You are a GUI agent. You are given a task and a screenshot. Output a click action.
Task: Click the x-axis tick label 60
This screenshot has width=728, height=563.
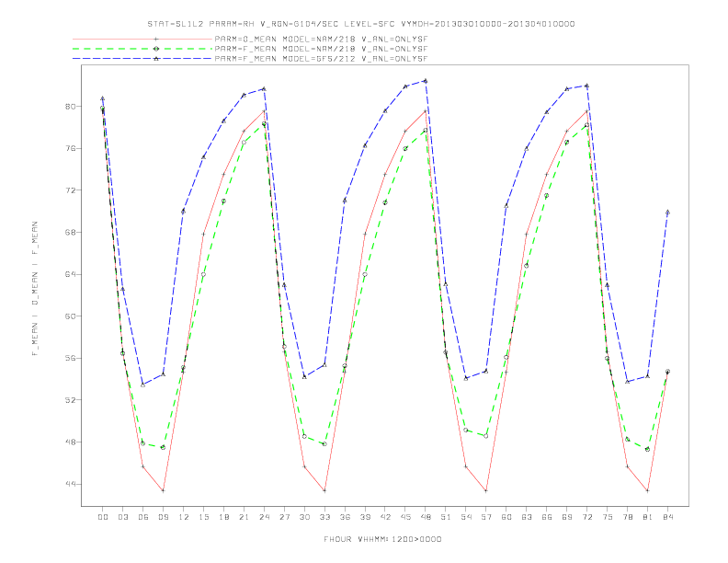(x=506, y=517)
